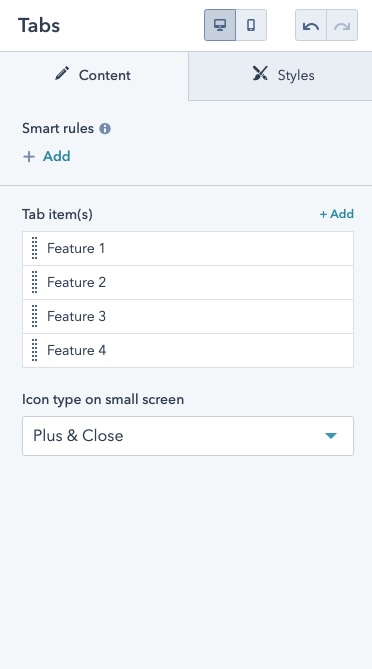Add a new smart rule
372x669 pixels.
click(x=46, y=156)
